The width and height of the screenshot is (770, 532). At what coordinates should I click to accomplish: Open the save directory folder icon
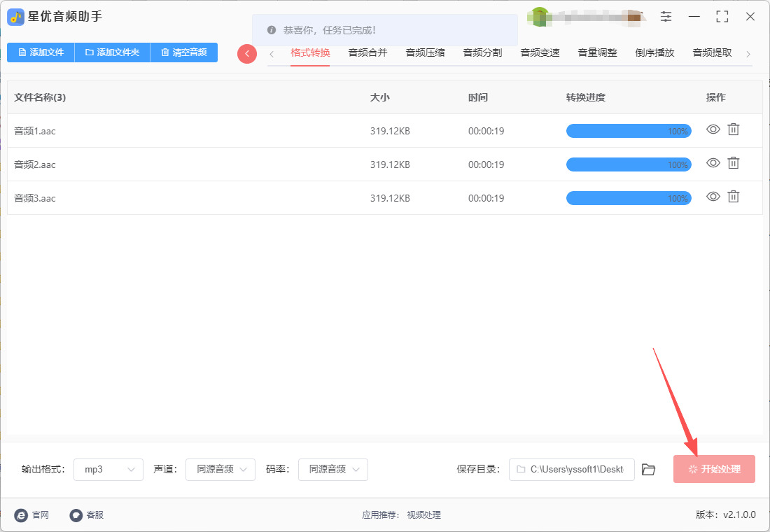[649, 470]
